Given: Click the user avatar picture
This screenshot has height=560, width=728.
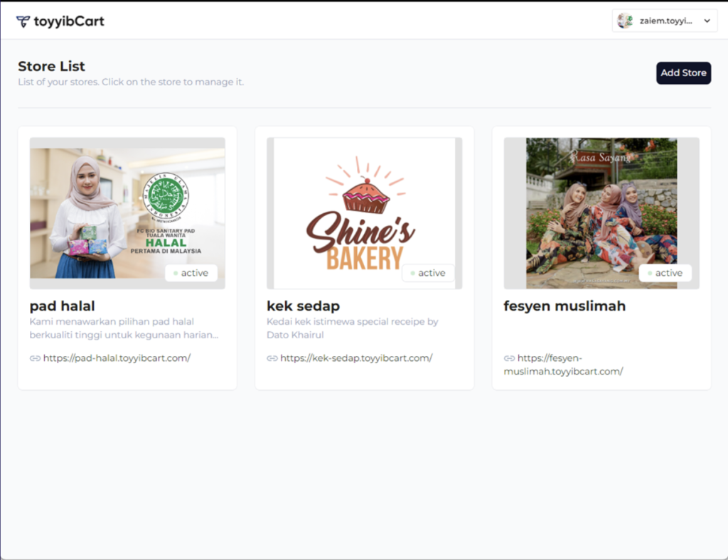Looking at the screenshot, I should tap(625, 21).
